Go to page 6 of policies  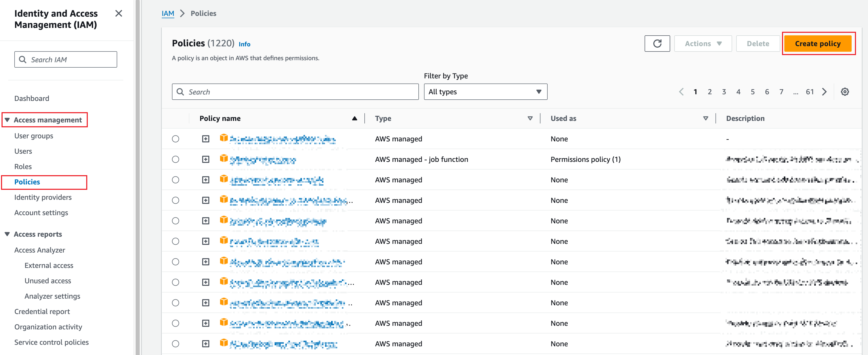click(767, 92)
